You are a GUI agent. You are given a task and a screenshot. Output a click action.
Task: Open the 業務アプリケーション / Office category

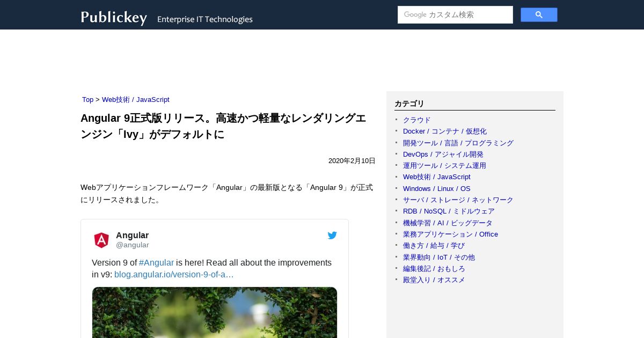pos(450,234)
